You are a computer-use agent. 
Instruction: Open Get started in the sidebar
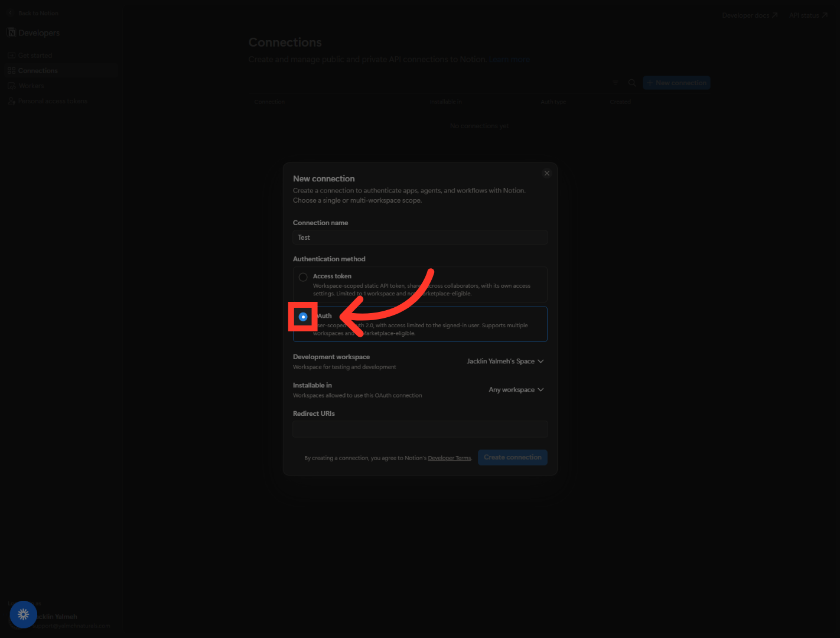click(62, 56)
